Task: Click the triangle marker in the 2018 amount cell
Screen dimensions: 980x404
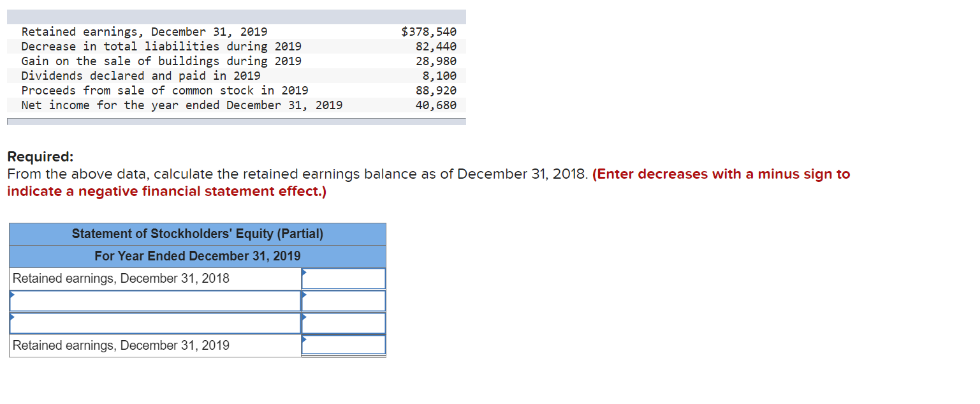Action: click(x=304, y=273)
